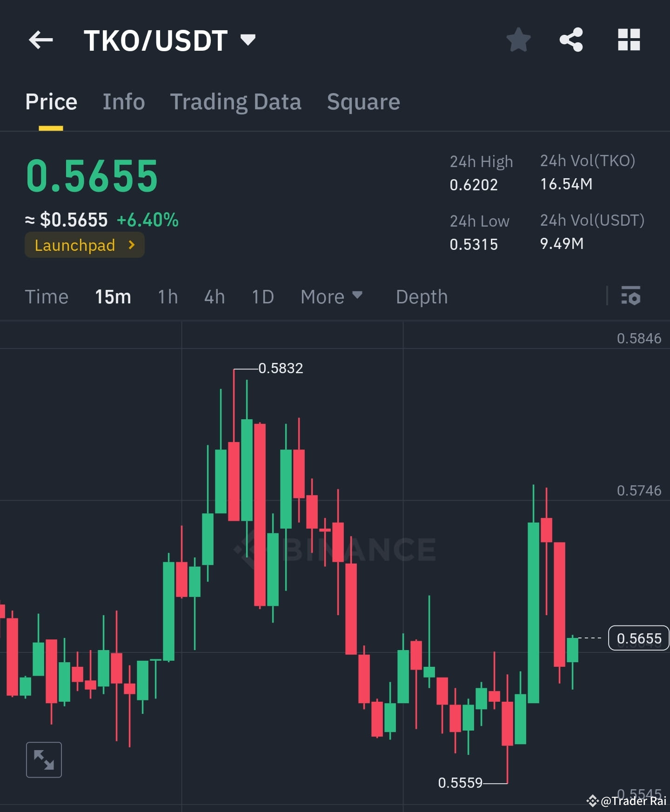
Task: Open the Trading Data tab
Action: [236, 101]
